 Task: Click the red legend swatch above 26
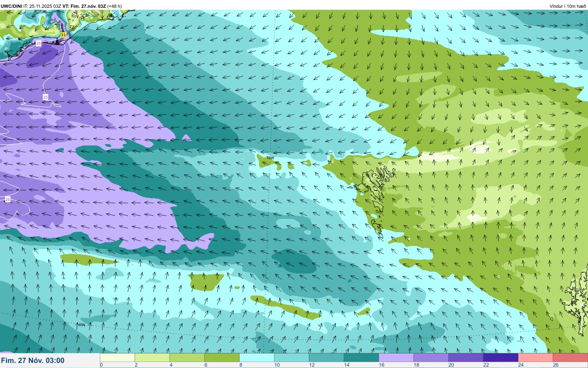coord(571,357)
